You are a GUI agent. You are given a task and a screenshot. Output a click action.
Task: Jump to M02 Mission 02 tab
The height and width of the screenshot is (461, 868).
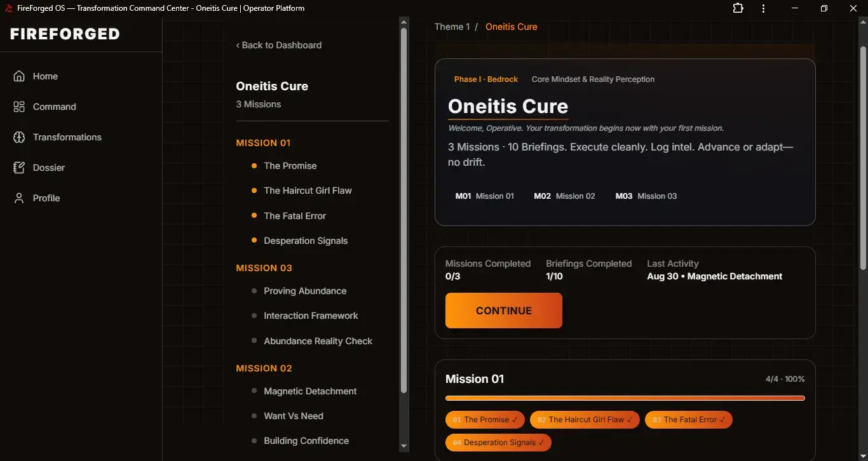click(x=564, y=196)
